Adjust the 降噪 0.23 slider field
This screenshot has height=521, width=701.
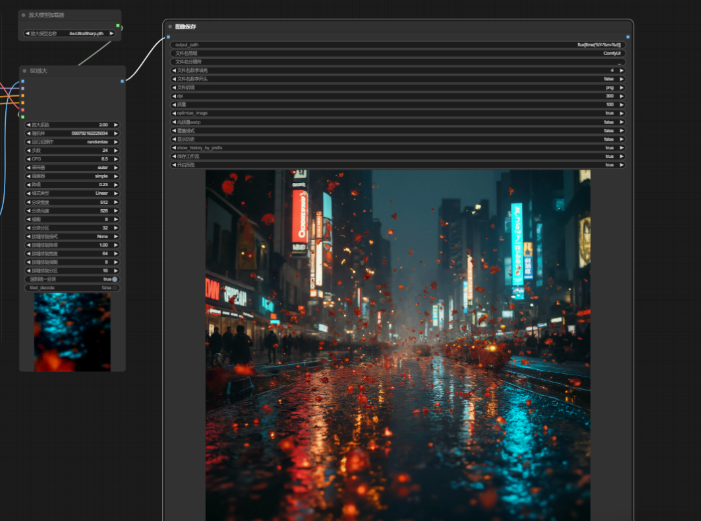(x=70, y=184)
